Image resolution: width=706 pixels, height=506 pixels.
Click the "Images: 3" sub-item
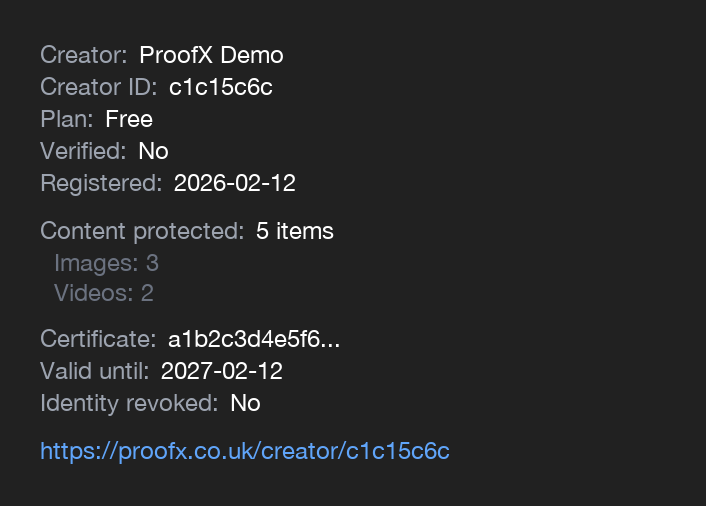[x=106, y=263]
